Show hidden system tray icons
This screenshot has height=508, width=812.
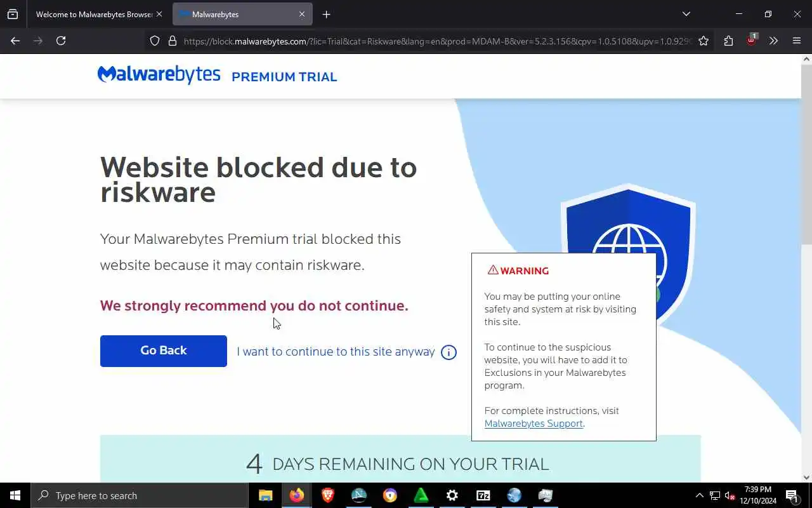pos(699,495)
